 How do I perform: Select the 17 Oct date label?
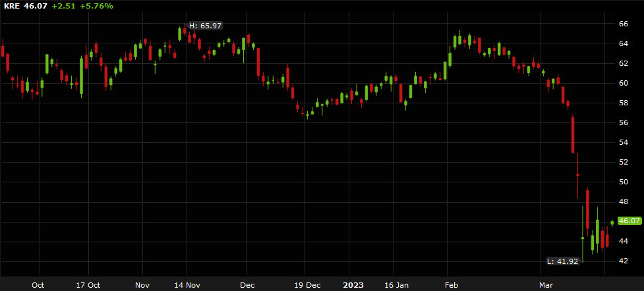[x=88, y=285]
